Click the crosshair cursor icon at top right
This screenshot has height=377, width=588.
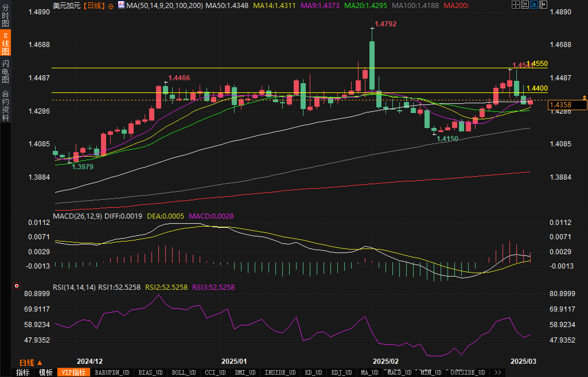click(515, 5)
